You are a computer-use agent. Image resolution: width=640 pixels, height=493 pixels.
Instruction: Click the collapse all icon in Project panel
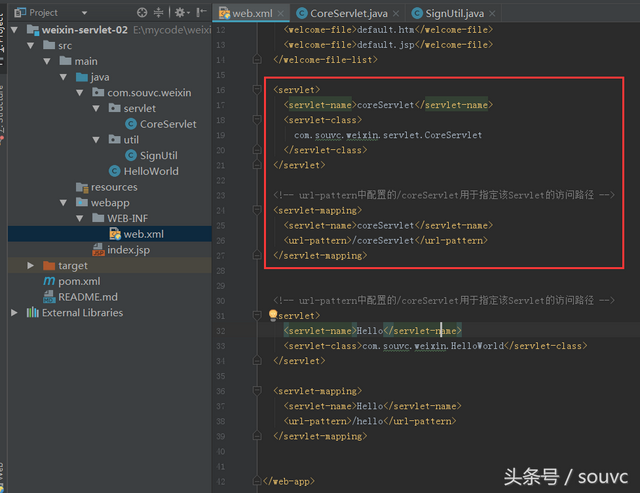158,13
